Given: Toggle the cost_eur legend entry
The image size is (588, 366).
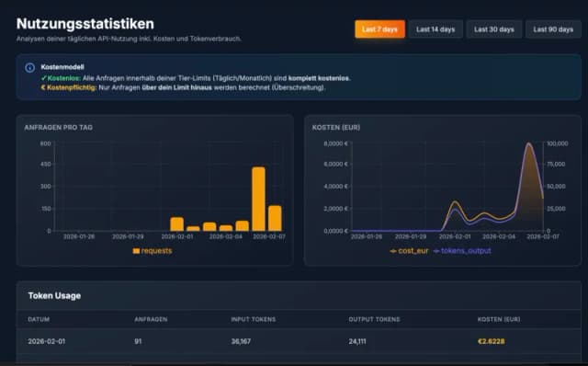Looking at the screenshot, I should tap(409, 251).
